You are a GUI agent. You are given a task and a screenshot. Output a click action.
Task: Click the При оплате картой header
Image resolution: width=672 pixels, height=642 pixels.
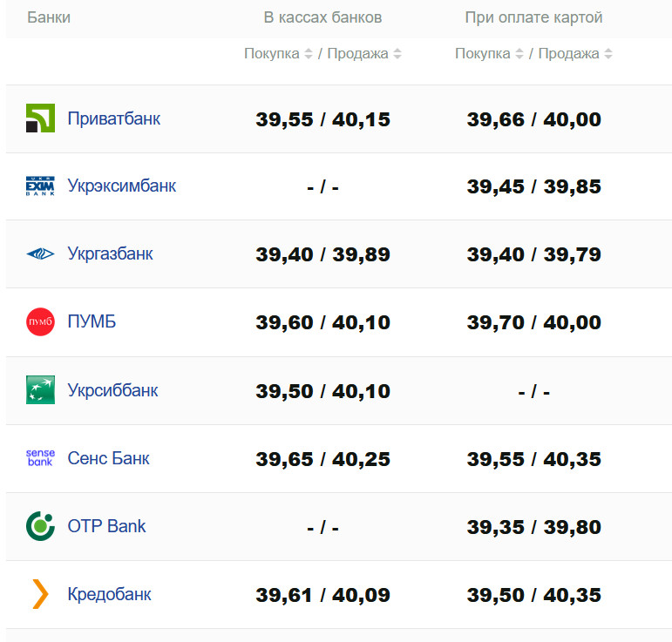tap(533, 17)
